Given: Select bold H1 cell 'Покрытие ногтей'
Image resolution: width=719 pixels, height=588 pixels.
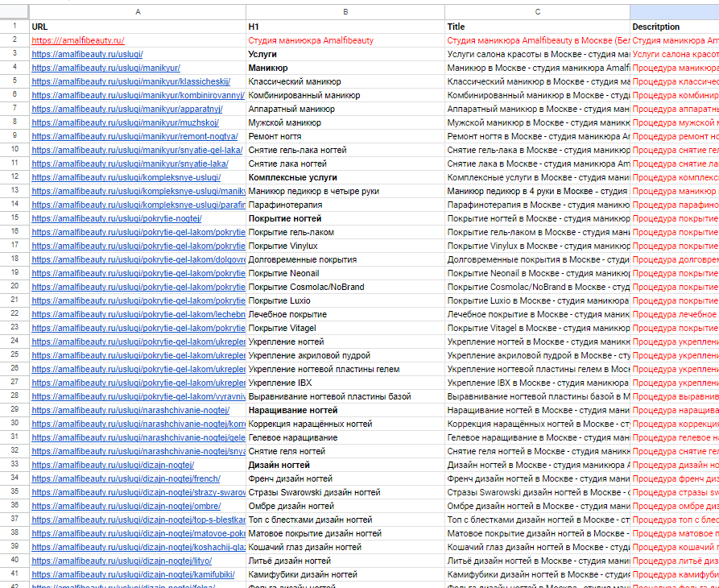Looking at the screenshot, I should pyautogui.click(x=345, y=219).
